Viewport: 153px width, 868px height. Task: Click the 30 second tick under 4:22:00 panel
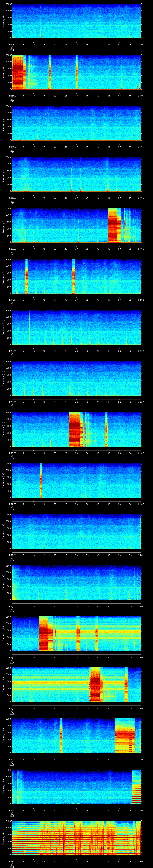[77, 44]
